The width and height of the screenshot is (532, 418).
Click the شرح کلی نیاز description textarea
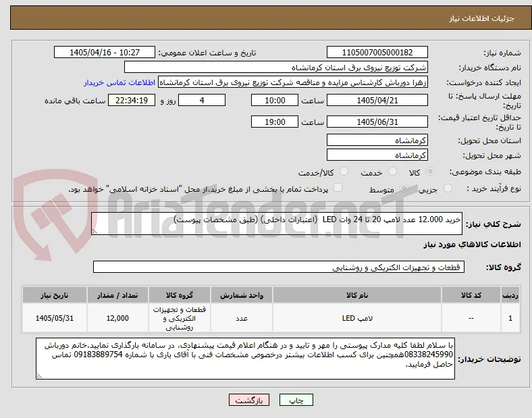pyautogui.click(x=277, y=224)
